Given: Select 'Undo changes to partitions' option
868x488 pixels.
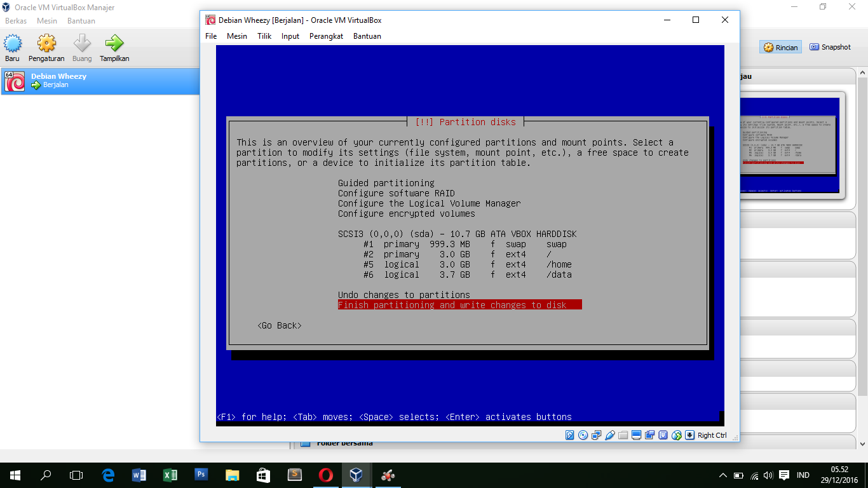Looking at the screenshot, I should click(404, 295).
